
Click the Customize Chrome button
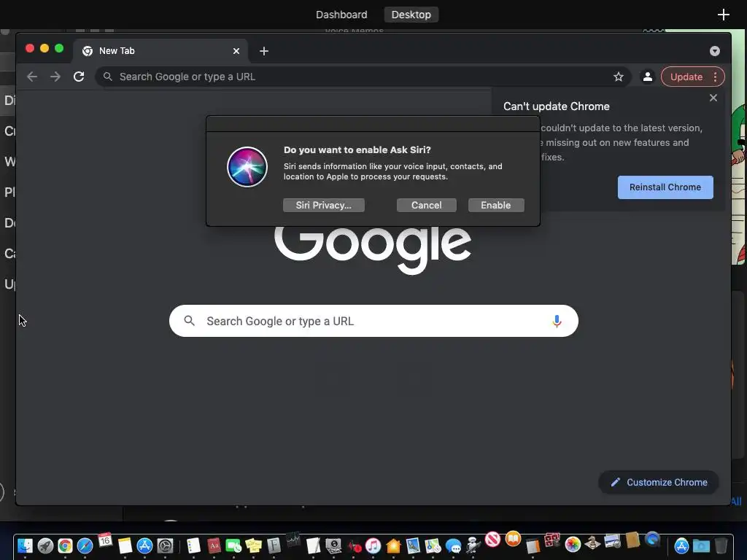tap(659, 483)
